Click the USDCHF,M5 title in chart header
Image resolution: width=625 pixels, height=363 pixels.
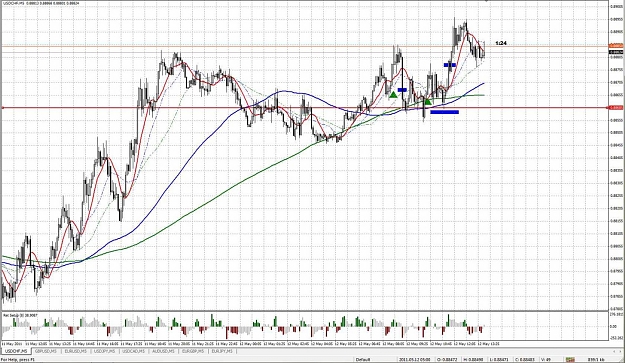pyautogui.click(x=14, y=3)
